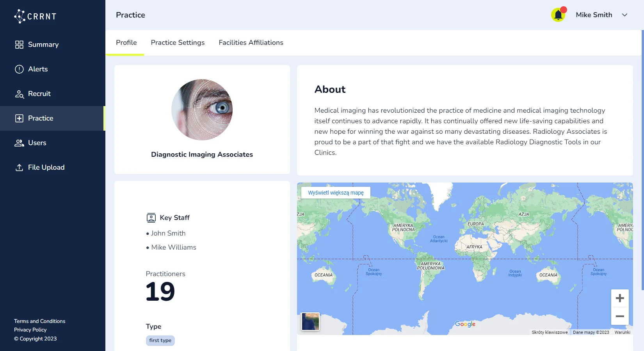The width and height of the screenshot is (644, 351).
Task: Click the notification bell icon
Action: point(558,15)
